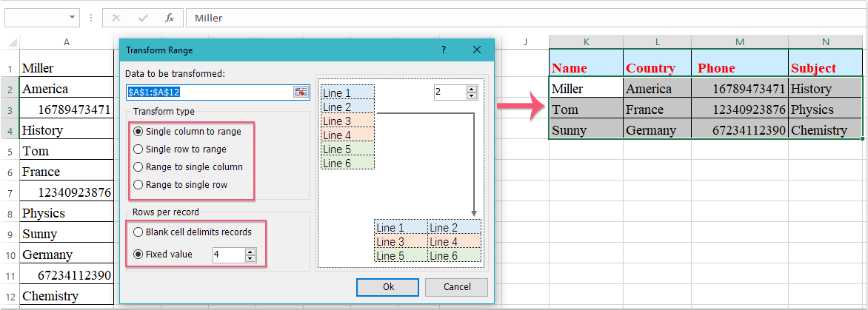Enable Blank cell delimits records option
Screen dimensions: 868x310
pyautogui.click(x=138, y=232)
